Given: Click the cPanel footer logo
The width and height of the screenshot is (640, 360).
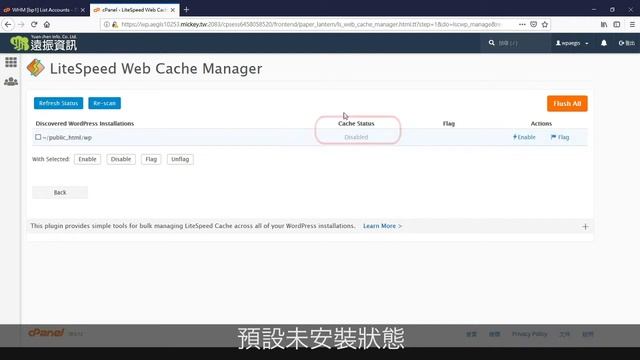Looking at the screenshot, I should (46, 333).
